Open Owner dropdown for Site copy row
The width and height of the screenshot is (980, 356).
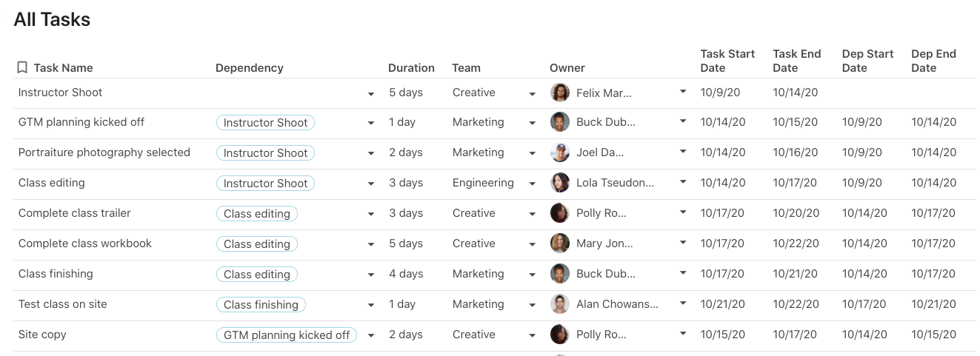pos(682,335)
